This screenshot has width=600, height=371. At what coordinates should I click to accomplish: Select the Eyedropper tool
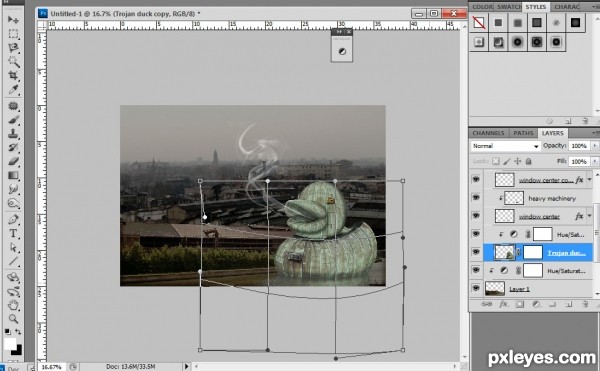point(13,89)
